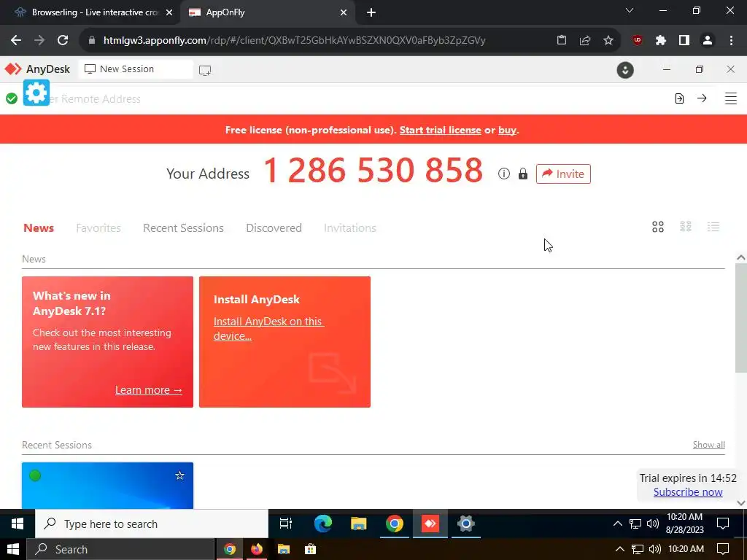Open new session tab plus-monitor icon
This screenshot has width=747, height=560.
(x=205, y=71)
